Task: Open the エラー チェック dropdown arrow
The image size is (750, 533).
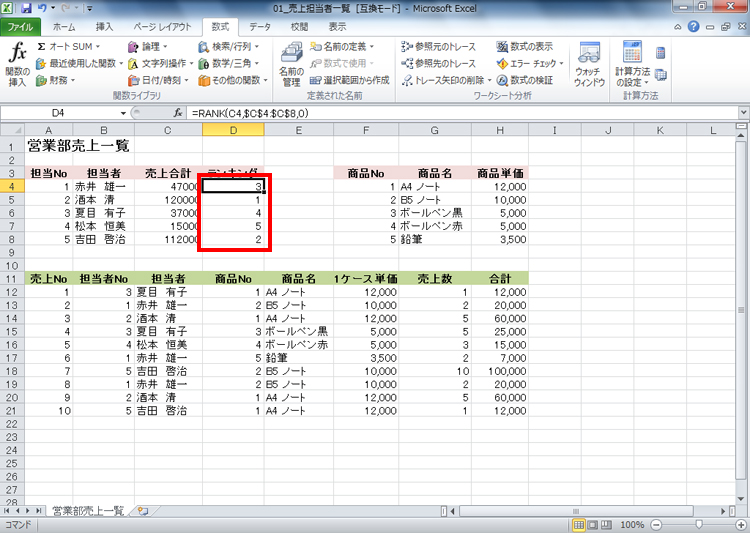Action: (562, 63)
